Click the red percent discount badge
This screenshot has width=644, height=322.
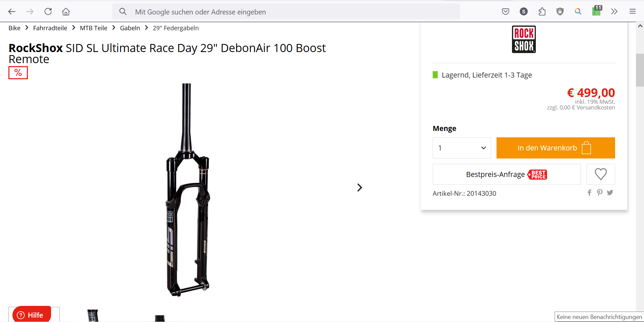(x=18, y=72)
